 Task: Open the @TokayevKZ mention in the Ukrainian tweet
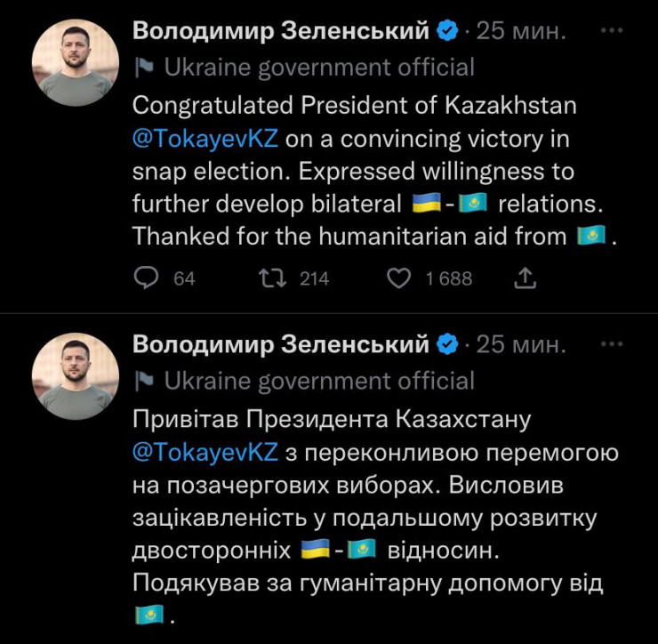(x=205, y=452)
